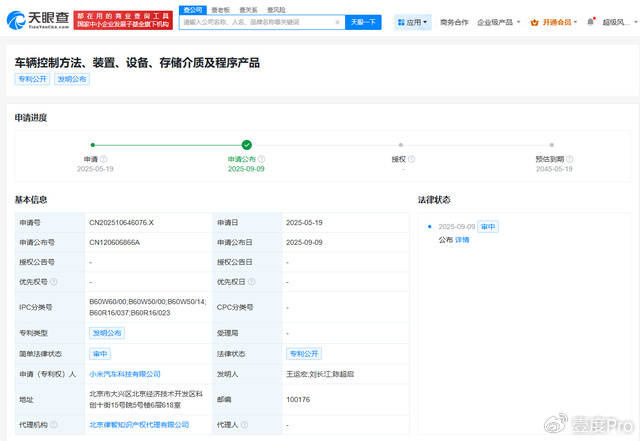This screenshot has height=441, width=640.
Task: Open the notification bell icon
Action: [x=590, y=22]
